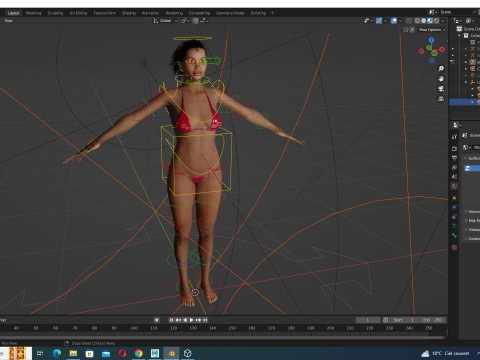Open the snapping options dropdown

tap(204, 21)
